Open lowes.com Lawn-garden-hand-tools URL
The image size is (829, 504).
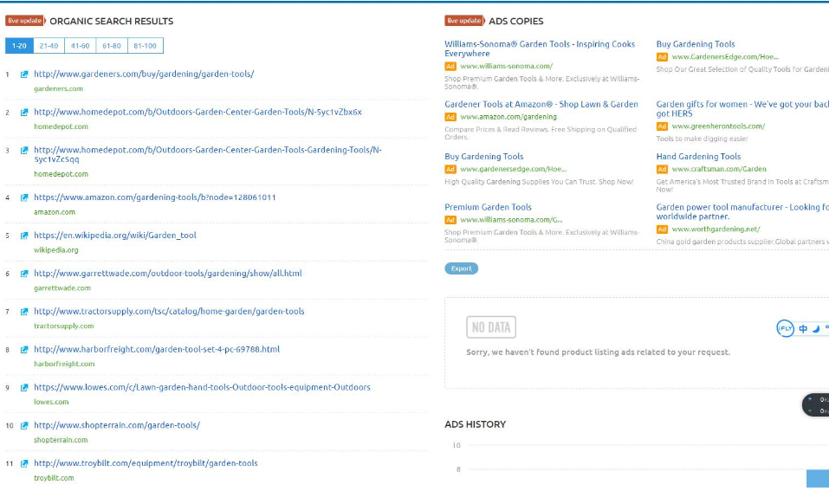pos(202,387)
